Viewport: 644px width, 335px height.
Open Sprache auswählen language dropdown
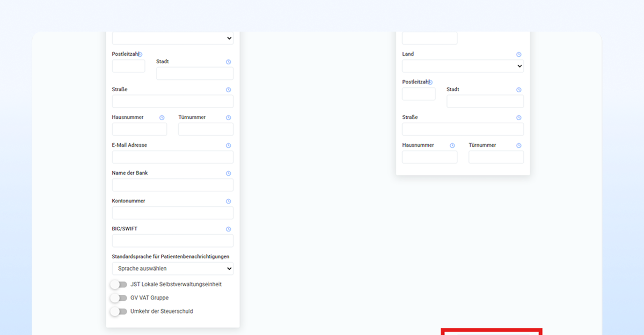(173, 269)
